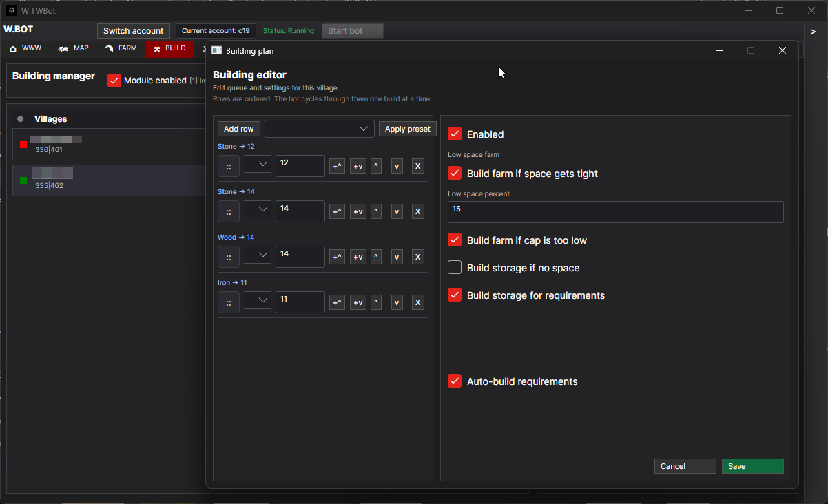
Task: Move Wood → 14 row up with ^
Action: pos(376,257)
